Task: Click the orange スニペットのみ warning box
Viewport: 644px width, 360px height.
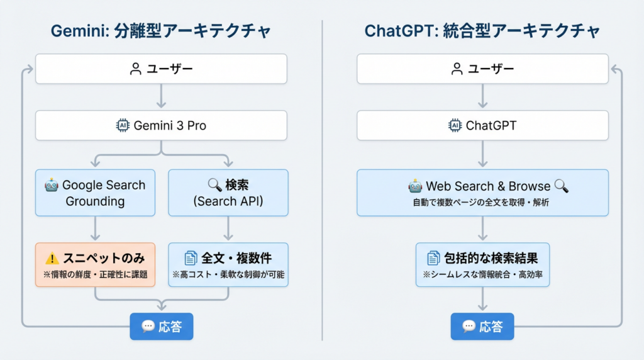Action: 95,264
